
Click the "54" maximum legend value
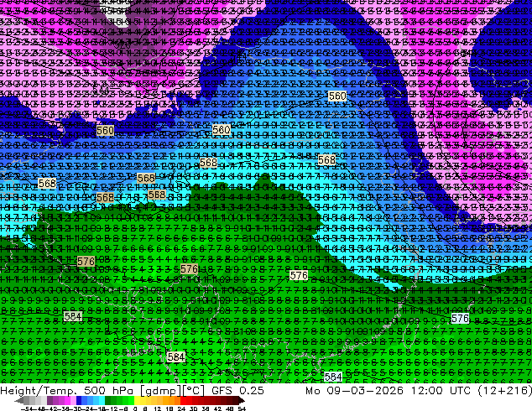click(x=241, y=408)
